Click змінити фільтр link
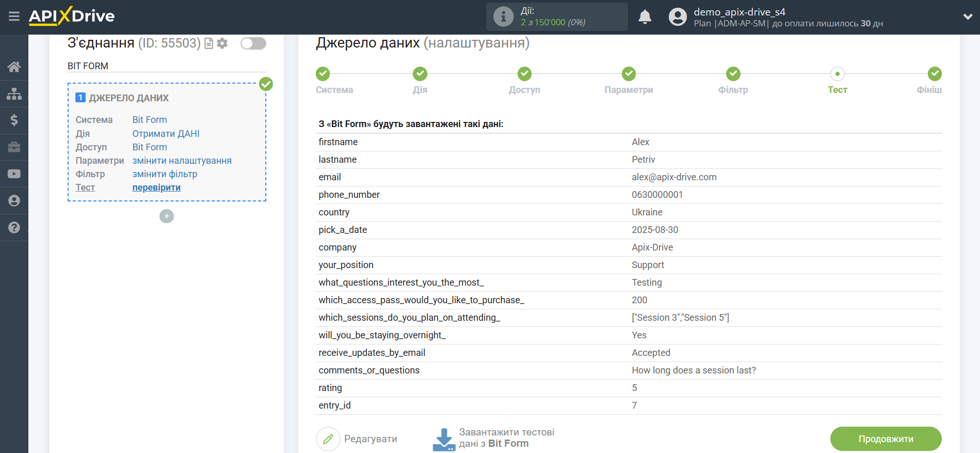The height and width of the screenshot is (453, 980). point(165,174)
